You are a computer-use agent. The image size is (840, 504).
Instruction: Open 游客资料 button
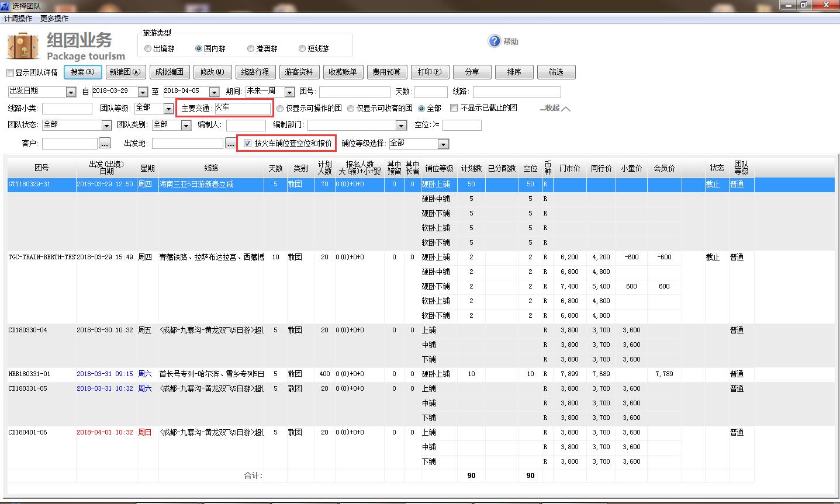point(299,72)
